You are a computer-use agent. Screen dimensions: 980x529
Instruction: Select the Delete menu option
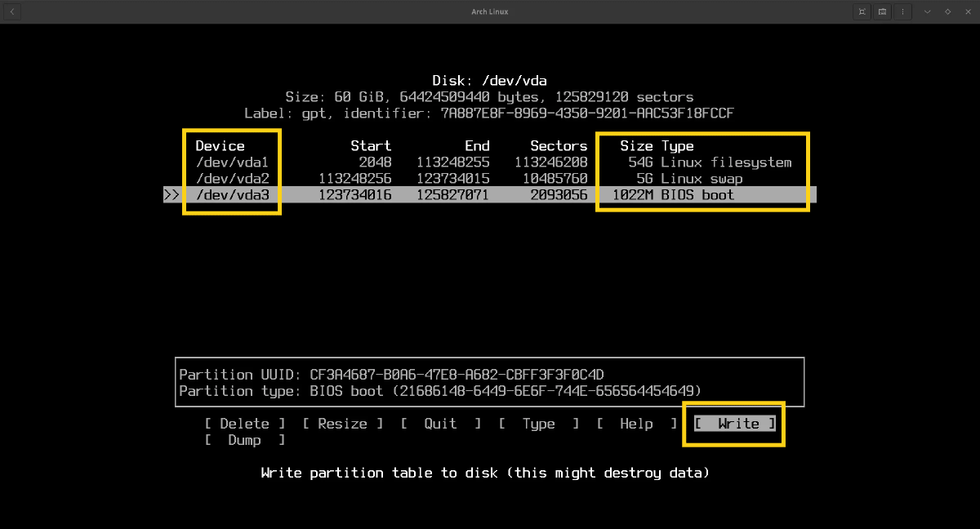244,424
